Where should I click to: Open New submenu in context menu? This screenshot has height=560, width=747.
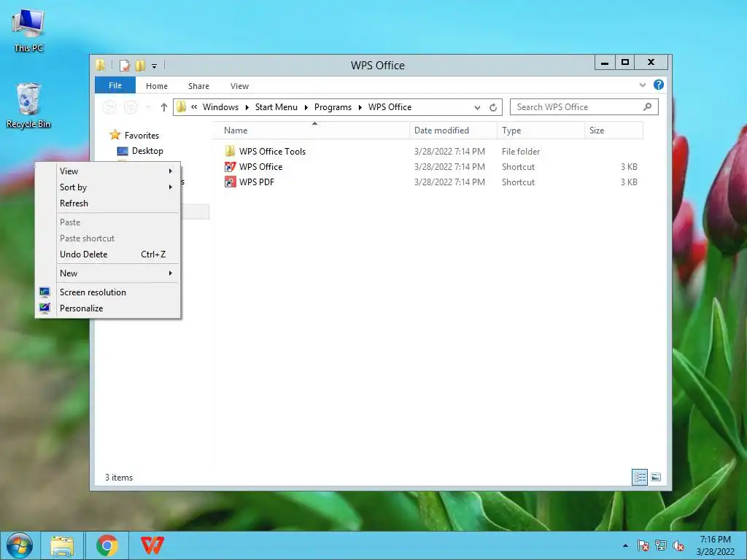coord(108,273)
